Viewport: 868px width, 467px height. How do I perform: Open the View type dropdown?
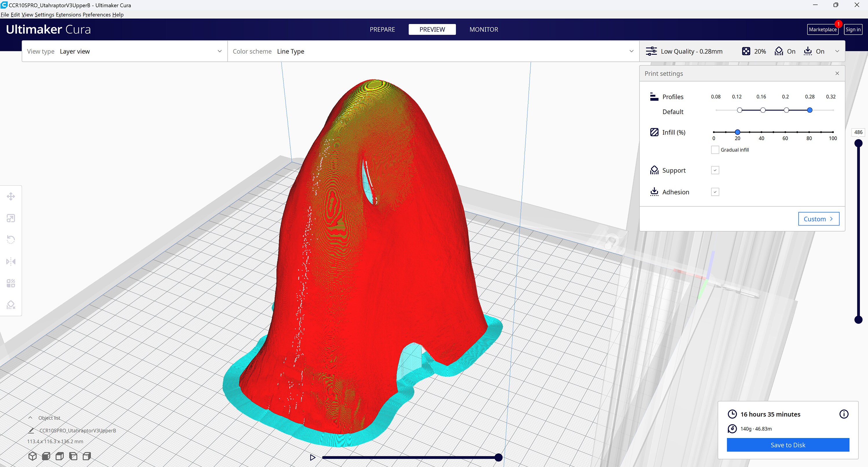(125, 51)
